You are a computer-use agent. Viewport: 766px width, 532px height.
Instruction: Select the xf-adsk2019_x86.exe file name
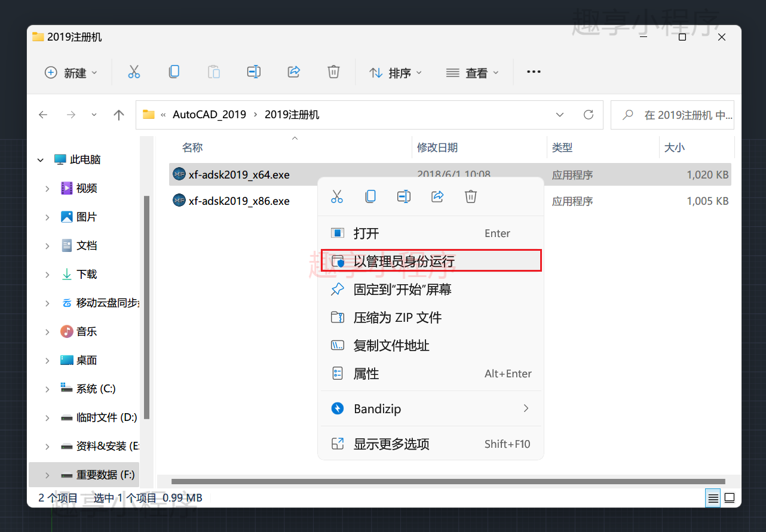[239, 201]
